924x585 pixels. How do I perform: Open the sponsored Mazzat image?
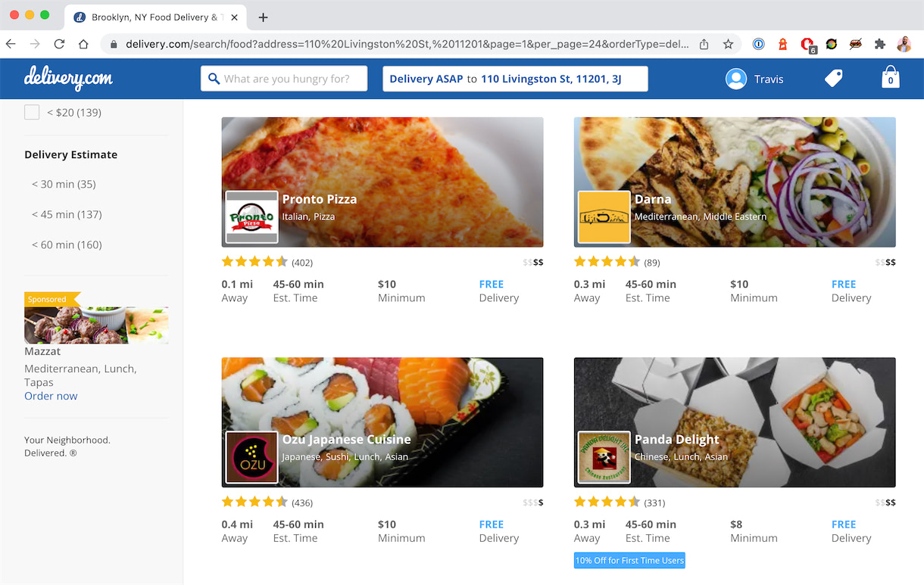point(96,325)
